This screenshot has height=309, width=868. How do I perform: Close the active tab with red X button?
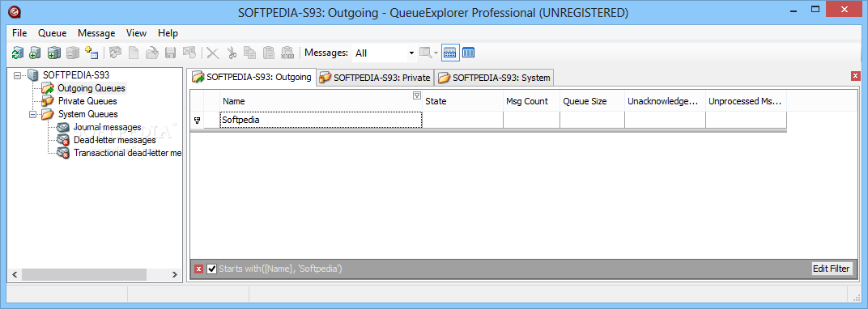coord(855,76)
